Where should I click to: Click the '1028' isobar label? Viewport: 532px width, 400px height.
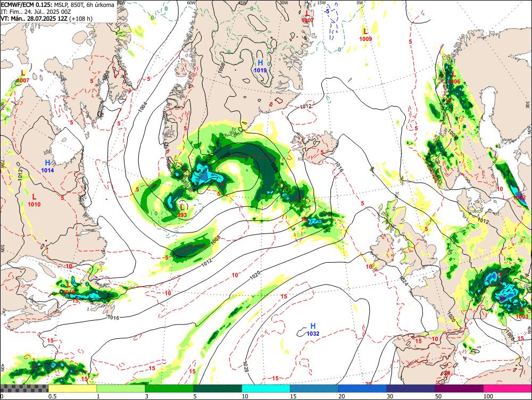pos(246,366)
